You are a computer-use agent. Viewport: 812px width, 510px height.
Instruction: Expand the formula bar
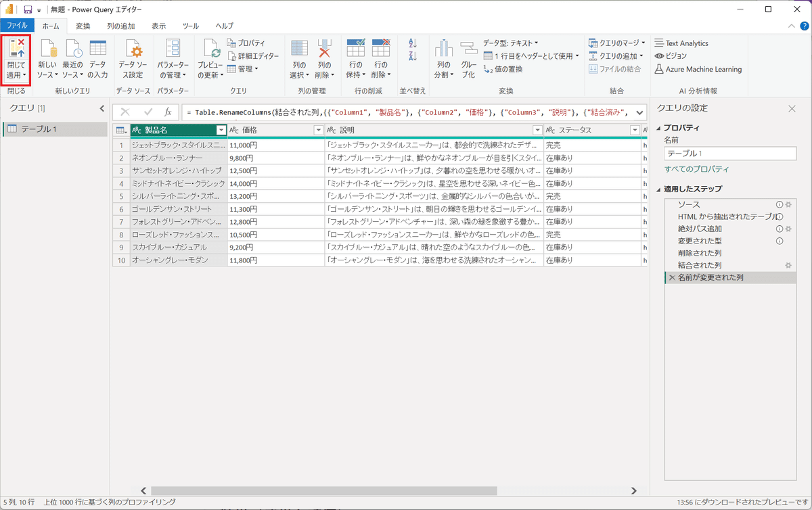click(639, 112)
